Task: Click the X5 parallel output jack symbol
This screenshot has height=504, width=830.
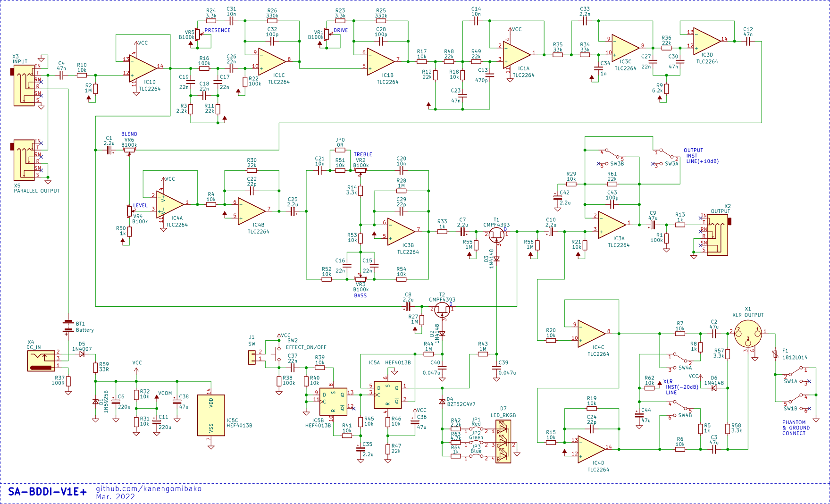Action: (24, 160)
